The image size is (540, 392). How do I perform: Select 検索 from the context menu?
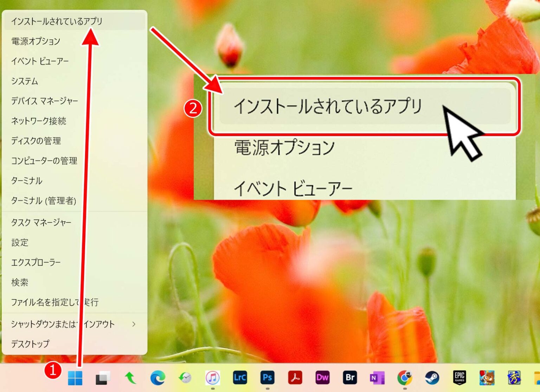pos(75,282)
